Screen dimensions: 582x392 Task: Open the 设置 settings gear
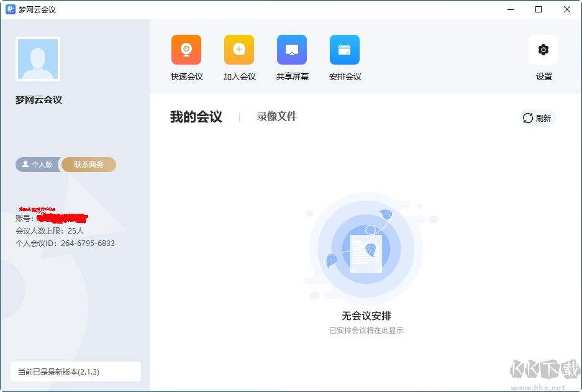click(543, 49)
